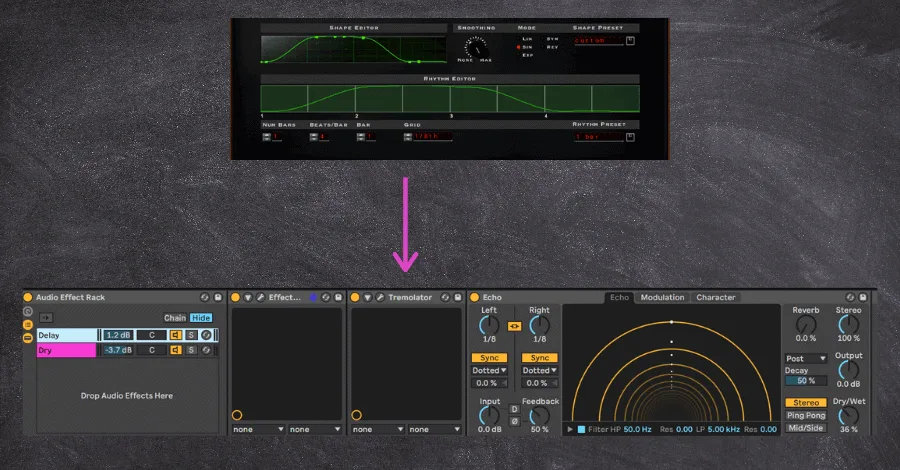Unfold the Effect plug-in device parameters

tap(248, 297)
